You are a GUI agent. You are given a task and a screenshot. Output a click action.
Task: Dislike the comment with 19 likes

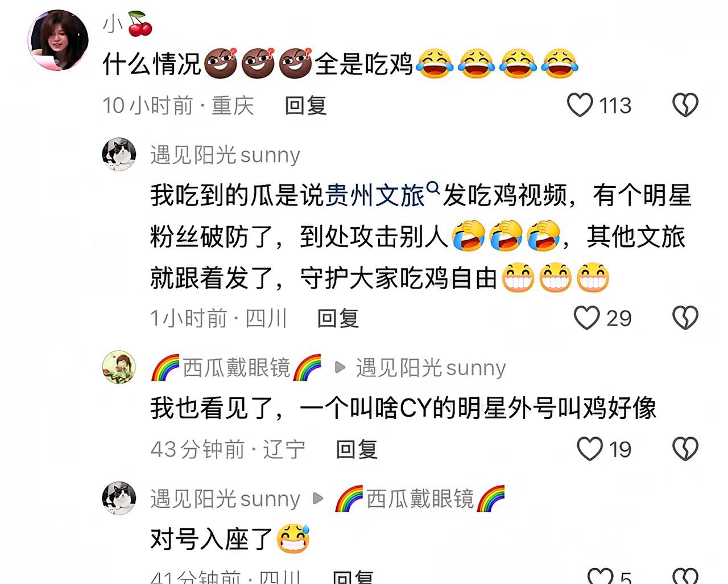point(685,449)
